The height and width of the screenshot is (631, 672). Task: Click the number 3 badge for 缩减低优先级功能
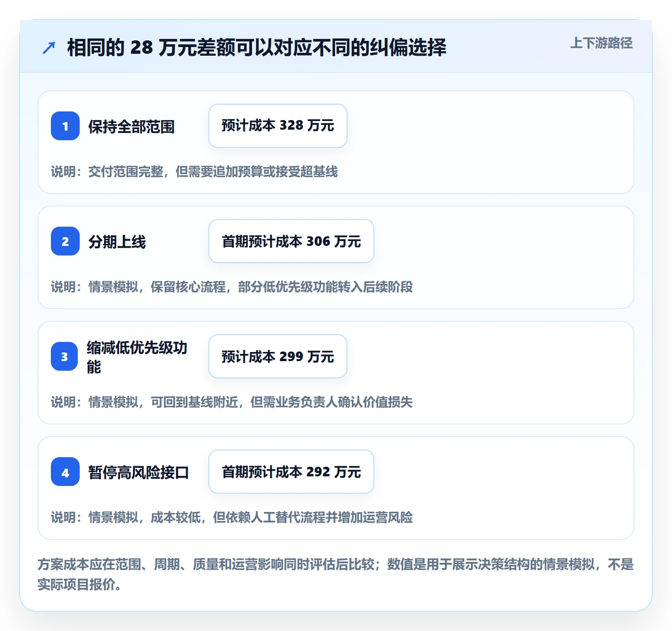click(64, 356)
